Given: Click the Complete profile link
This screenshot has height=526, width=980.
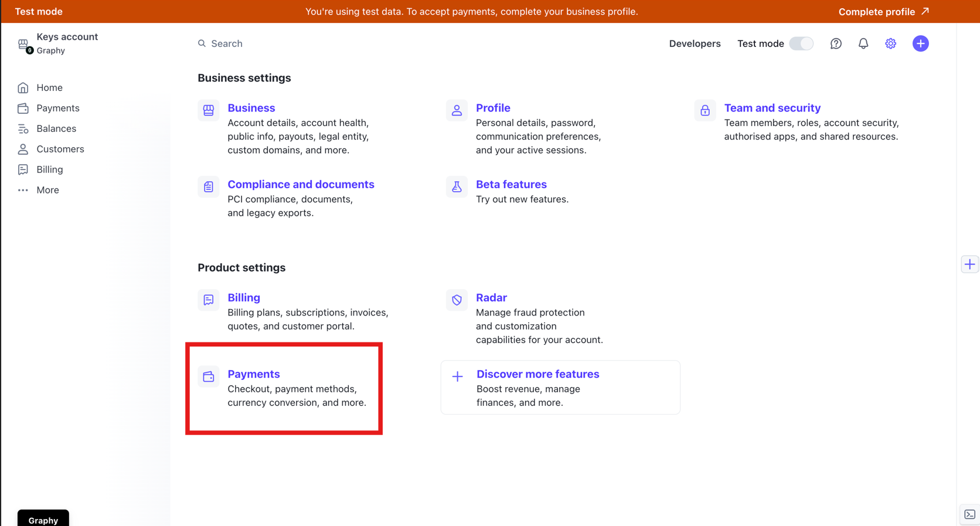Looking at the screenshot, I should 883,12.
